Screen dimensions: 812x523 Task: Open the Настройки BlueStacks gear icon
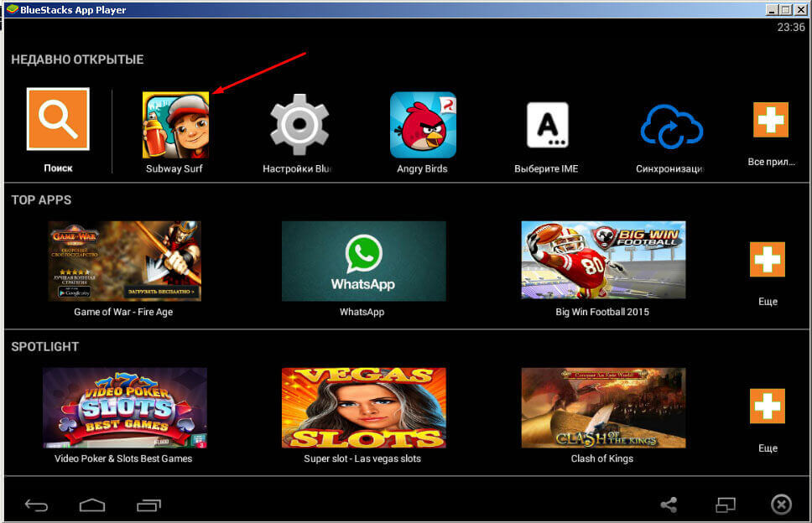coord(299,125)
